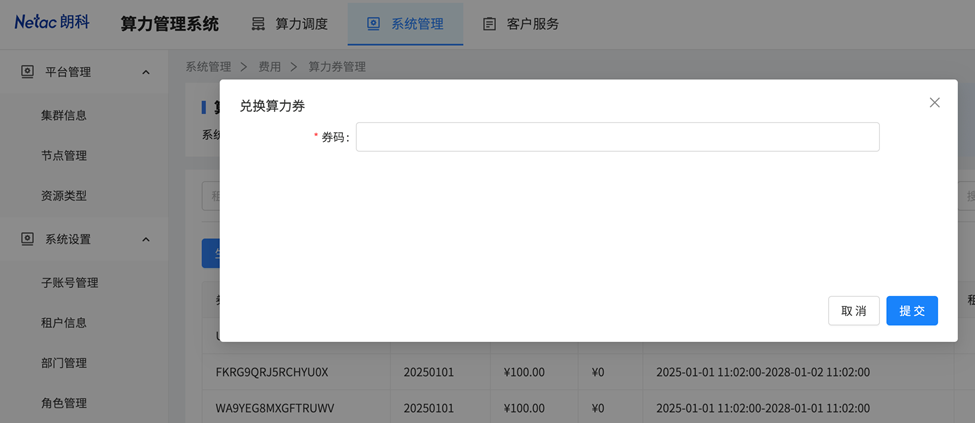
Task: Collapse the 平台管理 menu chevron
Action: [146, 72]
